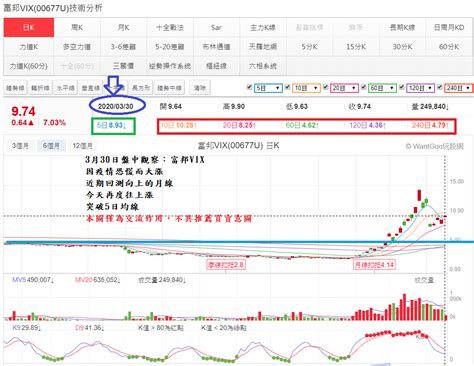The height and width of the screenshot is (366, 474).
Task: Select the 布林通道 indicator tab
Action: click(x=216, y=47)
